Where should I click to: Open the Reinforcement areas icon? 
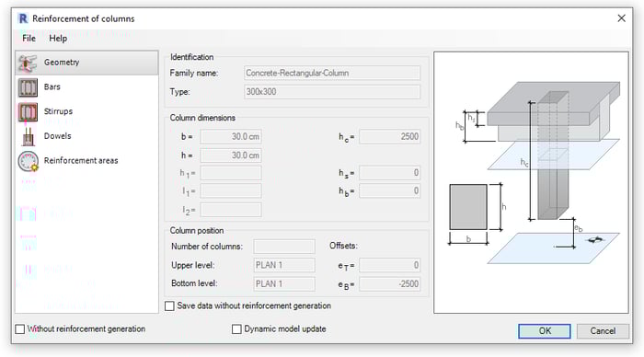click(28, 161)
